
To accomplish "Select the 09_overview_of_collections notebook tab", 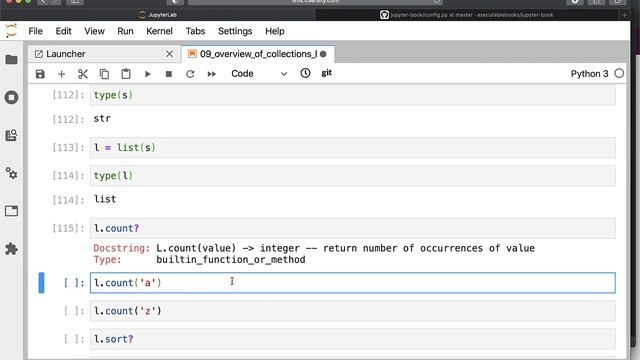I will tap(257, 54).
